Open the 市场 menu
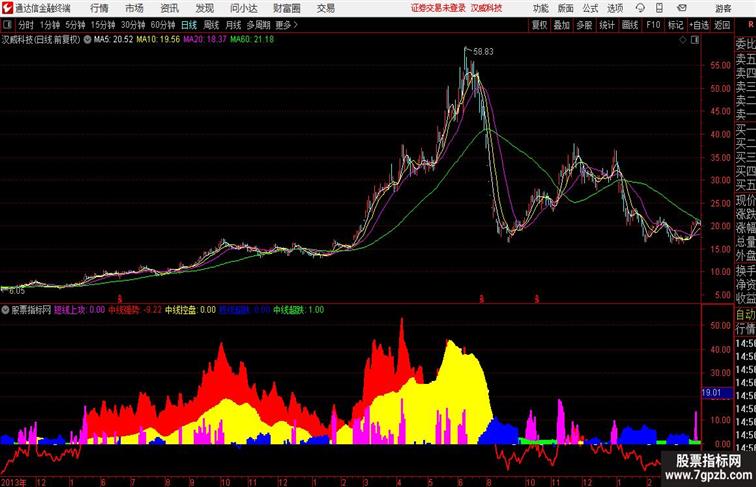This screenshot has height=487, width=756. point(135,8)
